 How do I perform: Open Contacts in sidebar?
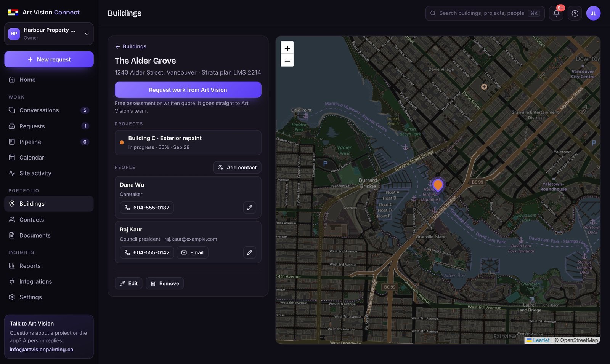pos(49,220)
